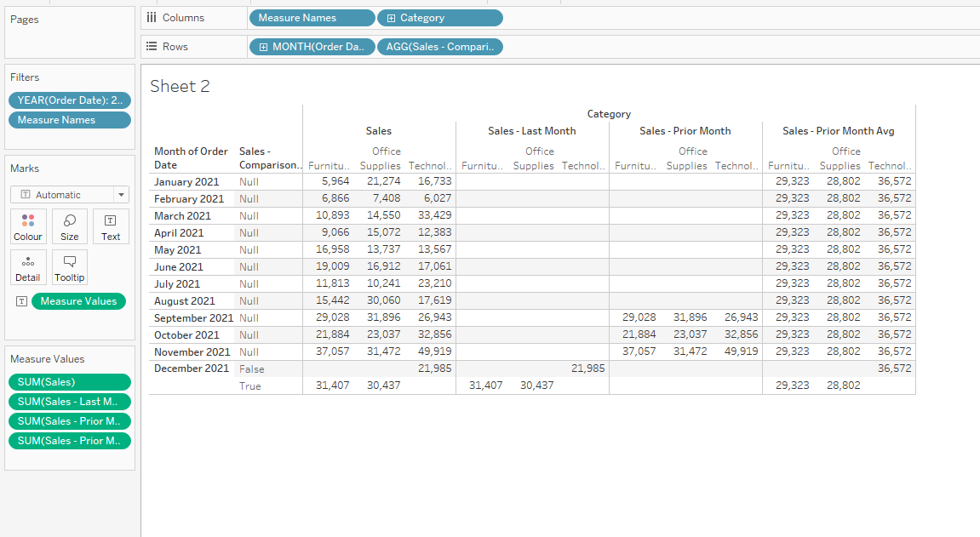Click the Month of Order Date header
The height and width of the screenshot is (537, 980).
click(x=192, y=158)
